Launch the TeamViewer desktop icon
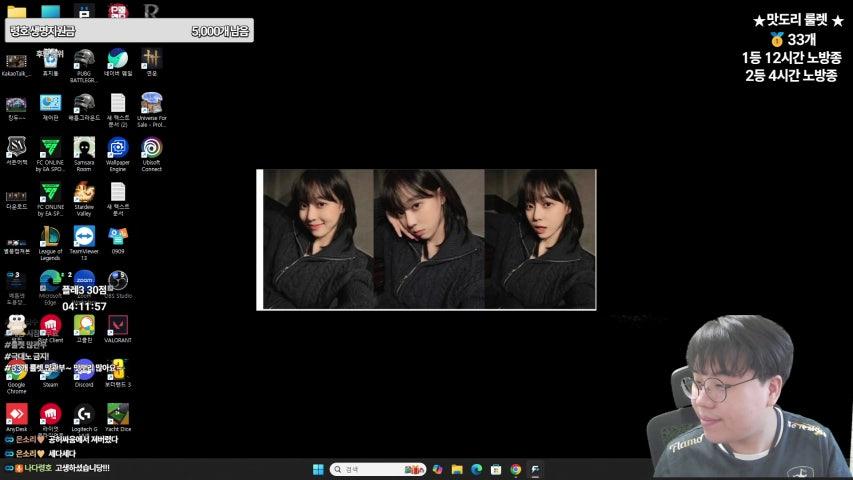Screen dimensions: 853x480 tap(84, 237)
